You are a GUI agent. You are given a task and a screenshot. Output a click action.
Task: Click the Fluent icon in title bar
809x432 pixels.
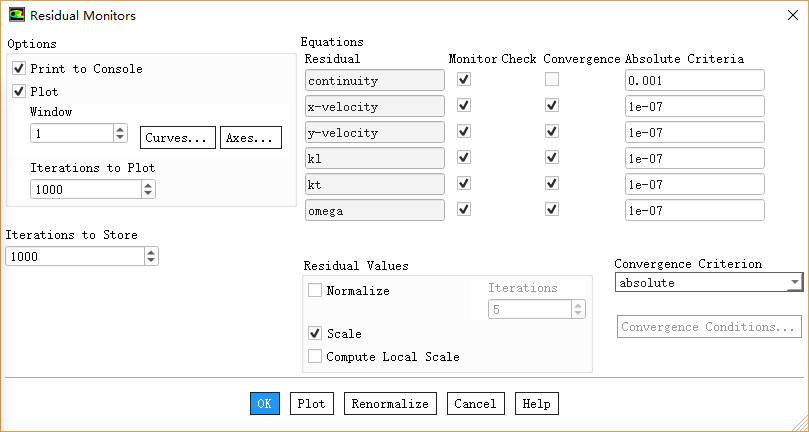point(17,15)
